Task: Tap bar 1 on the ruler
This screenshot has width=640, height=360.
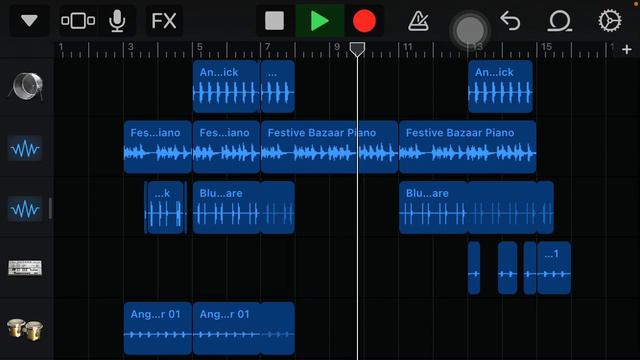Action: click(61, 47)
